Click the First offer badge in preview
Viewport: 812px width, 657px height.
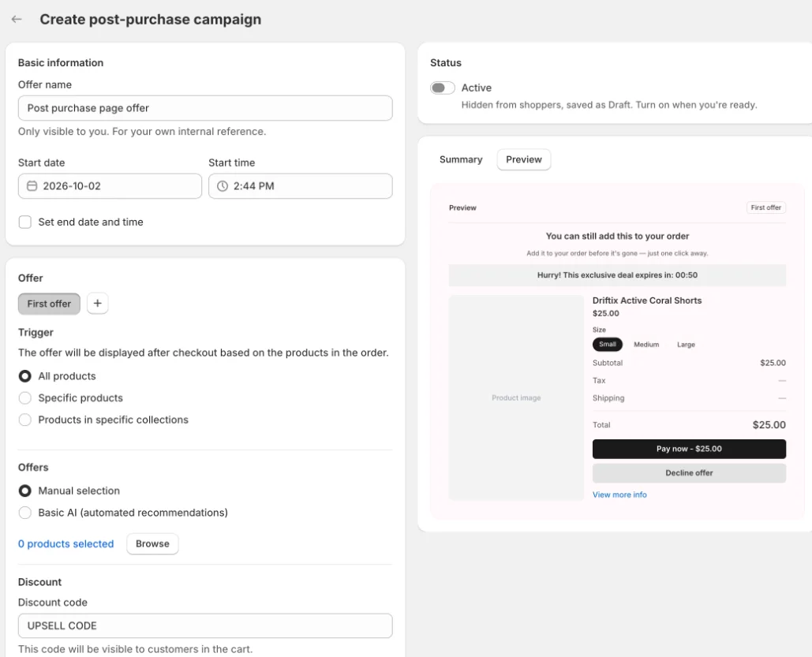(766, 207)
